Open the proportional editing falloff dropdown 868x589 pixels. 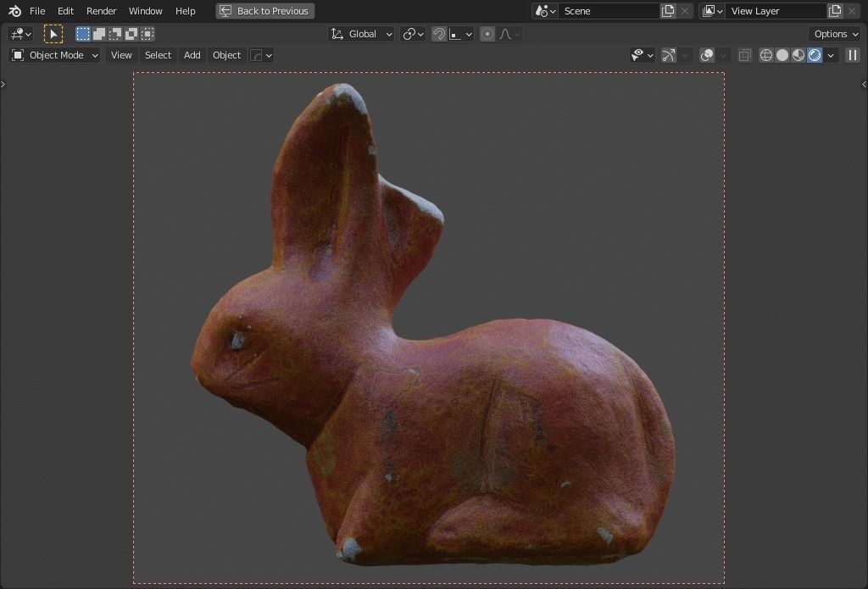point(509,34)
